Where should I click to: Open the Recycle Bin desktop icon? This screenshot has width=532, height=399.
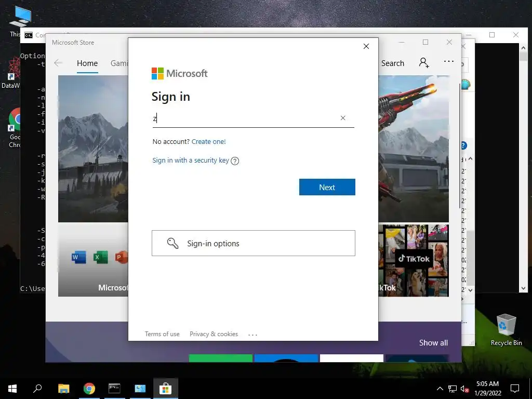pyautogui.click(x=506, y=330)
